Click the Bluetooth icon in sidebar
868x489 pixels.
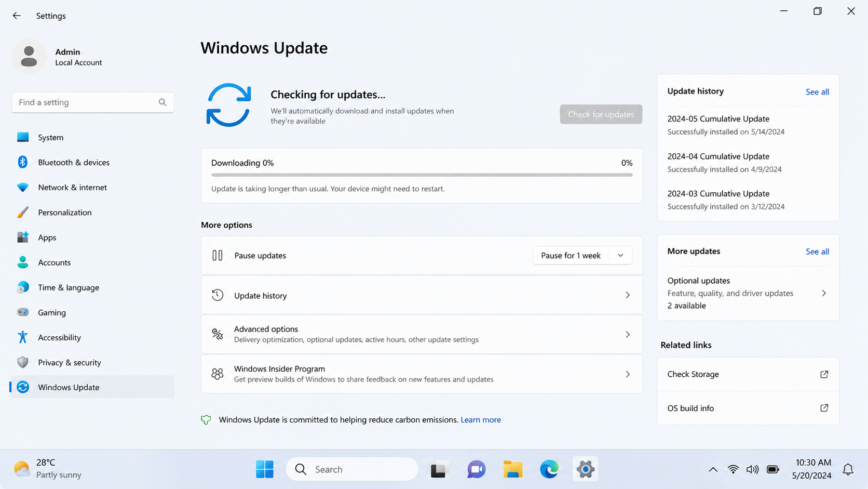click(23, 162)
